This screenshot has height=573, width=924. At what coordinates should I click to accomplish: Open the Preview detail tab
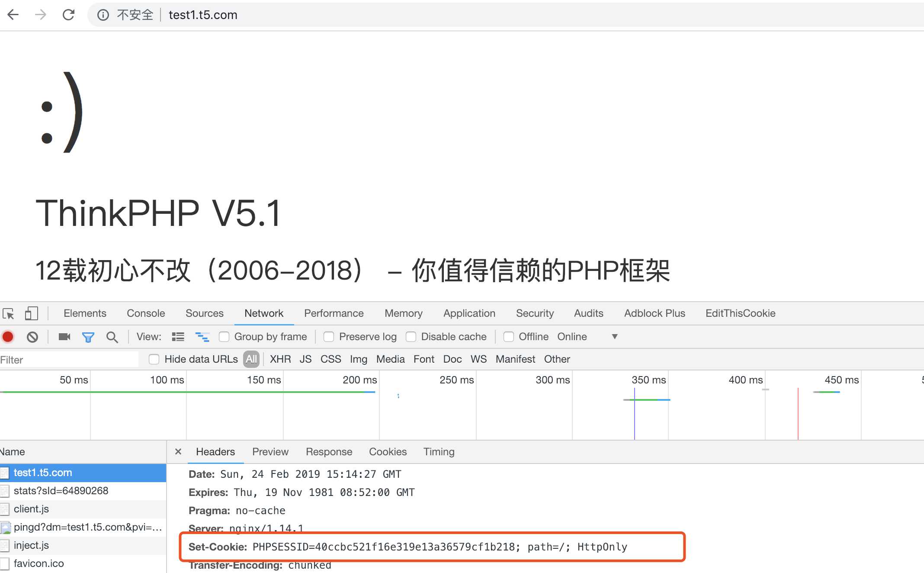pos(270,452)
